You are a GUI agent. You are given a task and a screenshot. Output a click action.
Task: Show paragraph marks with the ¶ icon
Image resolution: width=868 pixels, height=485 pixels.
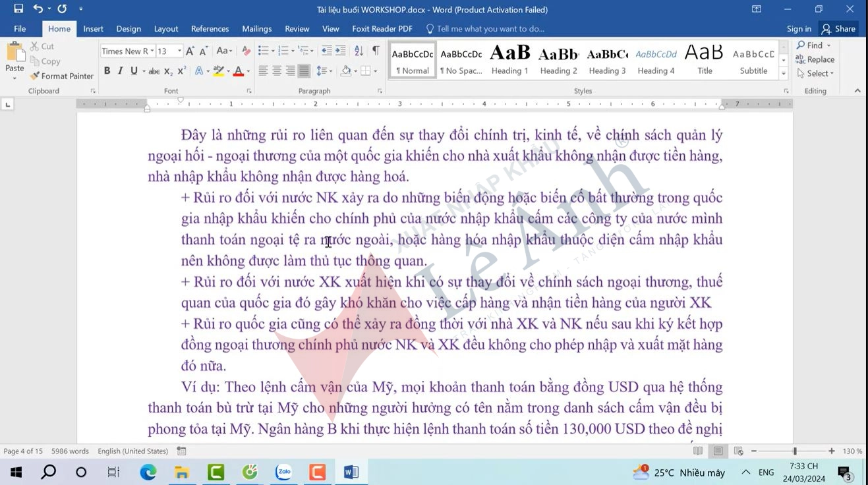pyautogui.click(x=375, y=51)
